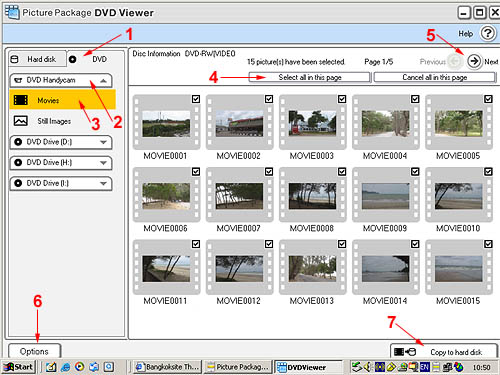Expand DVD Drive (D:) dropdown arrow
The image size is (500, 375).
coord(103,142)
